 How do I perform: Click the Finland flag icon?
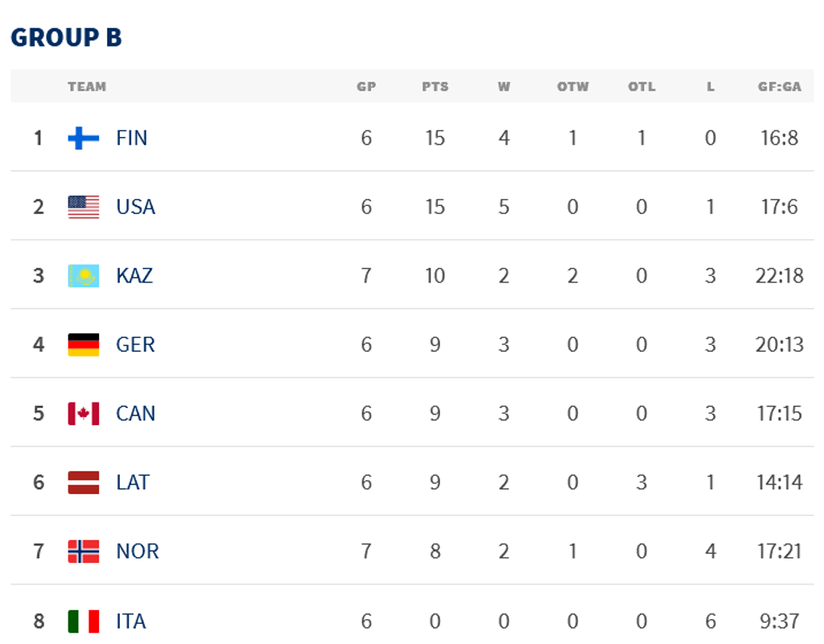pyautogui.click(x=84, y=138)
